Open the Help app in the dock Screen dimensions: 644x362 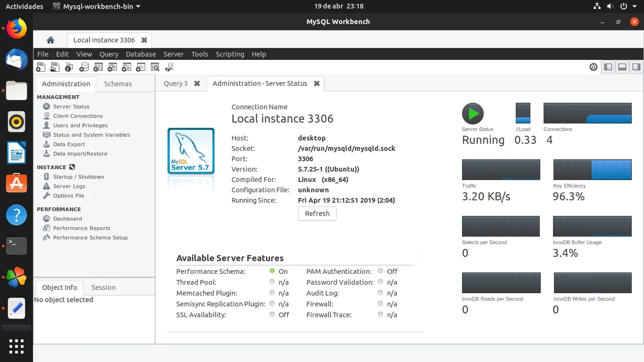(x=17, y=215)
